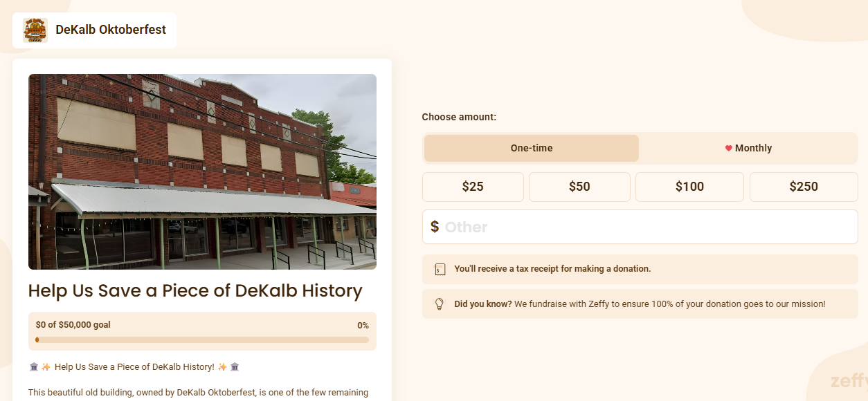This screenshot has width=868, height=401.
Task: Click the Help Us Save campaign heading
Action: (195, 291)
